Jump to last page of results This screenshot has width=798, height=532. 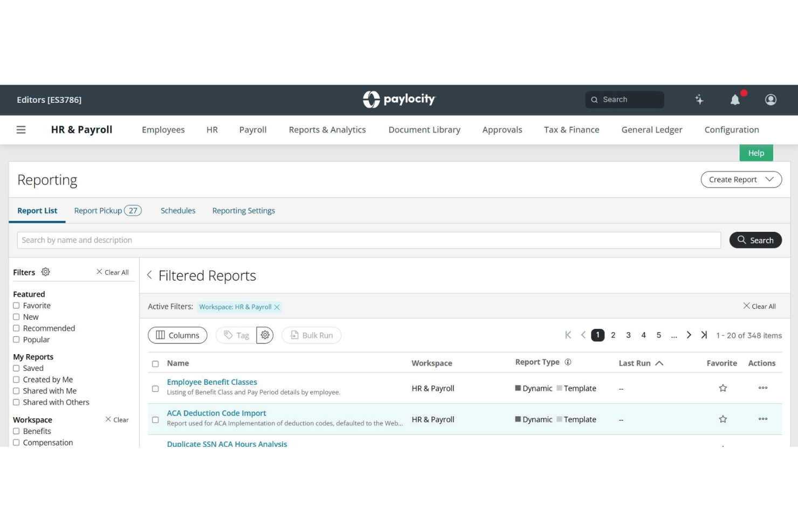click(x=704, y=335)
